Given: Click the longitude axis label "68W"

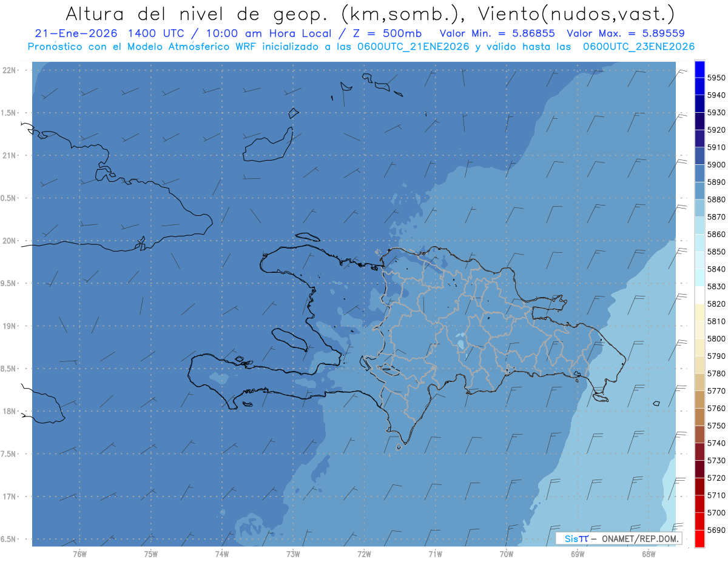Looking at the screenshot, I should [x=649, y=554].
